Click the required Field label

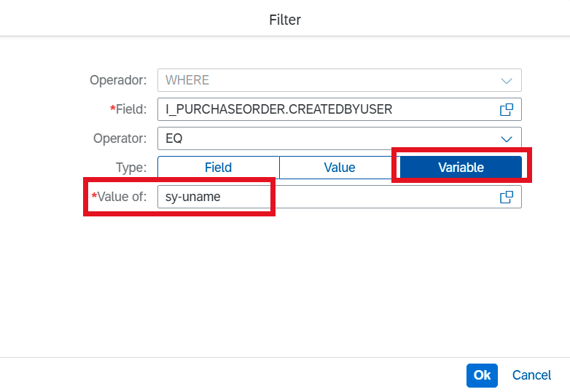point(128,109)
